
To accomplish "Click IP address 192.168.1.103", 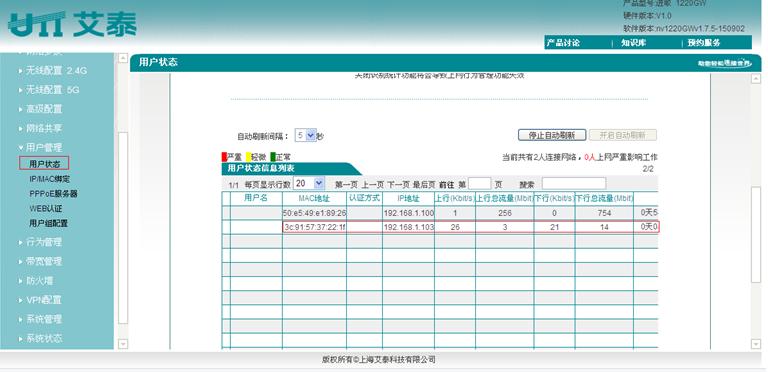I will coord(408,227).
